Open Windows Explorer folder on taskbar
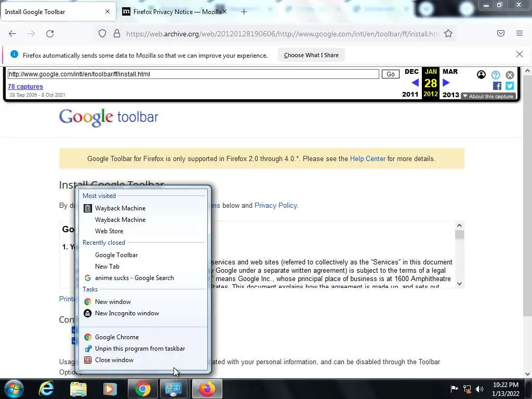 tap(78, 389)
